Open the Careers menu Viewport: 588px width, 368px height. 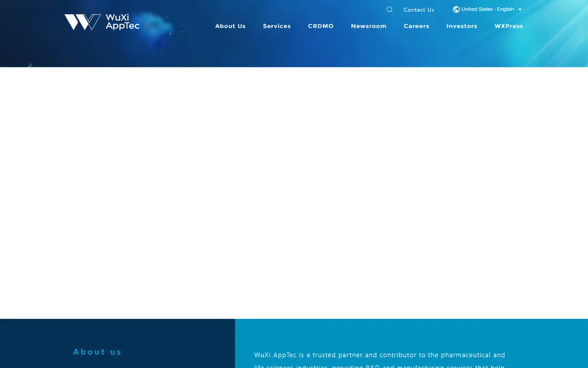point(416,26)
